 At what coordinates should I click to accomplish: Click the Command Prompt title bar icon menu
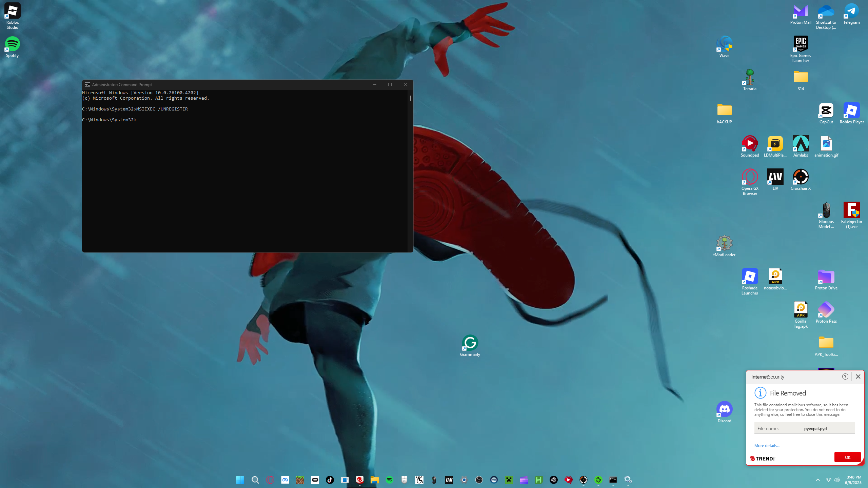point(87,84)
